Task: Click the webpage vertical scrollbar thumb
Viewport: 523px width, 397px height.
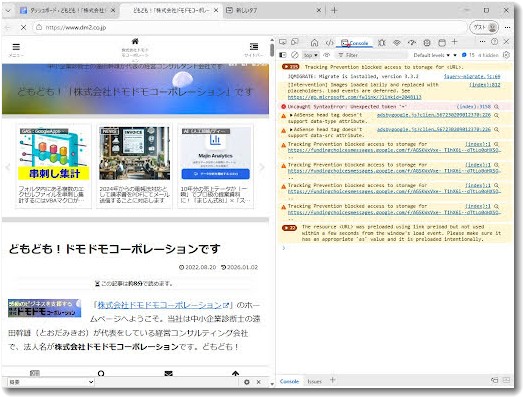Action: coord(272,50)
